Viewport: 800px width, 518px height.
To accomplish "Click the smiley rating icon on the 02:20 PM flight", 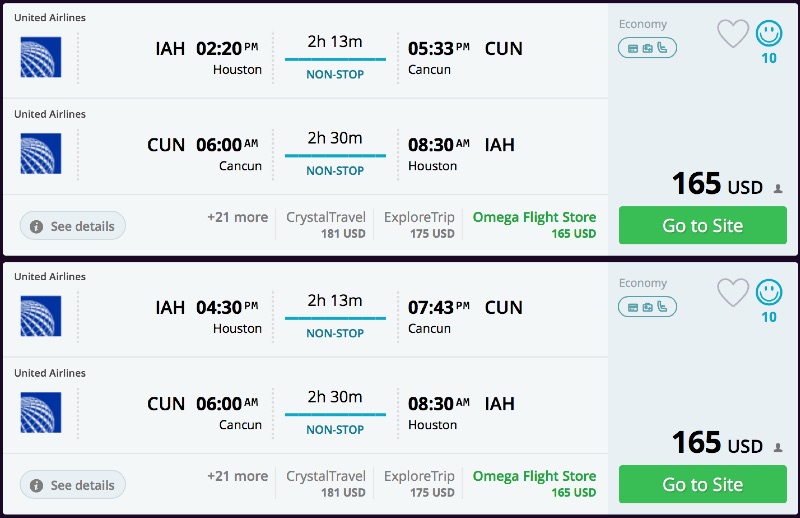I will 769,34.
